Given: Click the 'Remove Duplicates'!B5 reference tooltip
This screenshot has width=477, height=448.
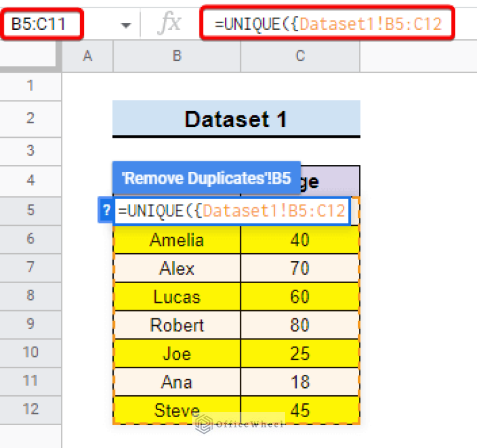Looking at the screenshot, I should pos(206,179).
